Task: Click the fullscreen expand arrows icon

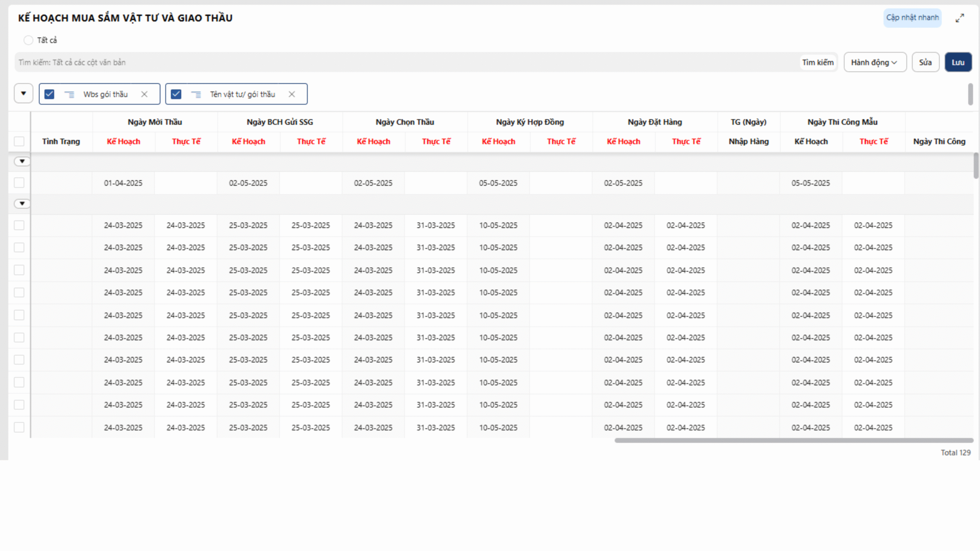Action: [x=959, y=18]
